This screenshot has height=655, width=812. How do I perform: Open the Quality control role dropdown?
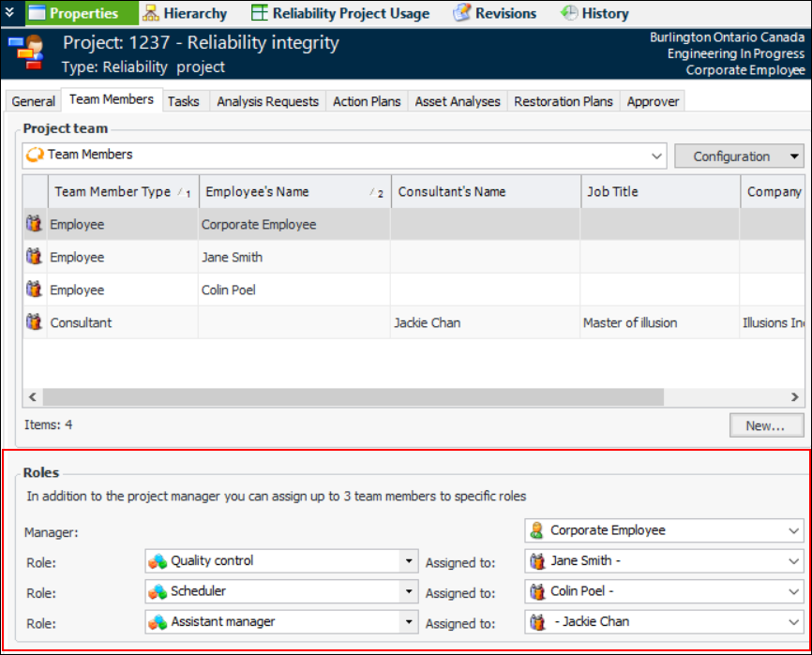(x=409, y=561)
